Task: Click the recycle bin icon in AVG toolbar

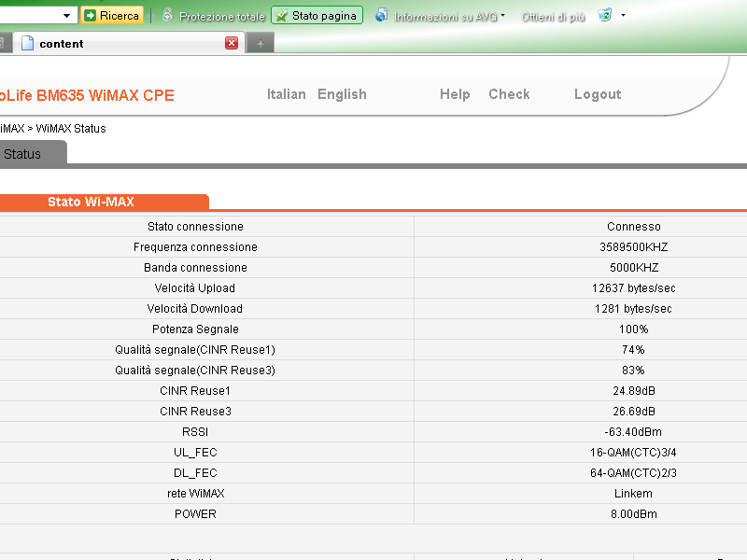Action: [x=604, y=15]
